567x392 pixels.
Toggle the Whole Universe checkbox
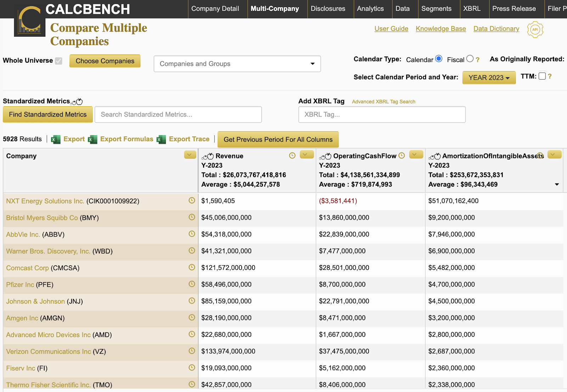(x=59, y=61)
